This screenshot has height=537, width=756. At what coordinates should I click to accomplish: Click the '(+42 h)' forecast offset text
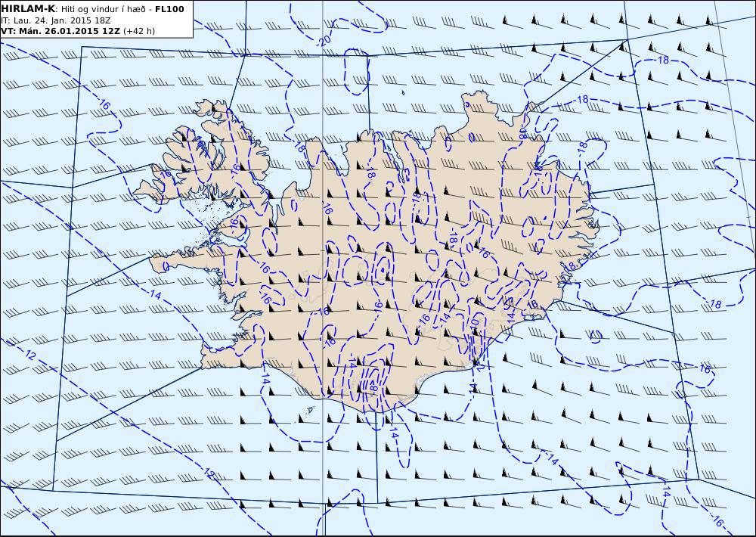[139, 31]
